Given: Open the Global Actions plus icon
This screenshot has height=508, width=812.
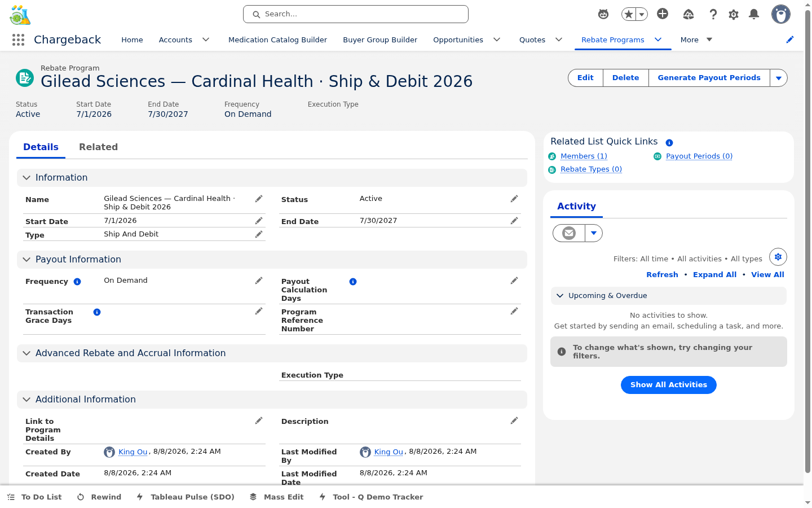Looking at the screenshot, I should tap(663, 14).
